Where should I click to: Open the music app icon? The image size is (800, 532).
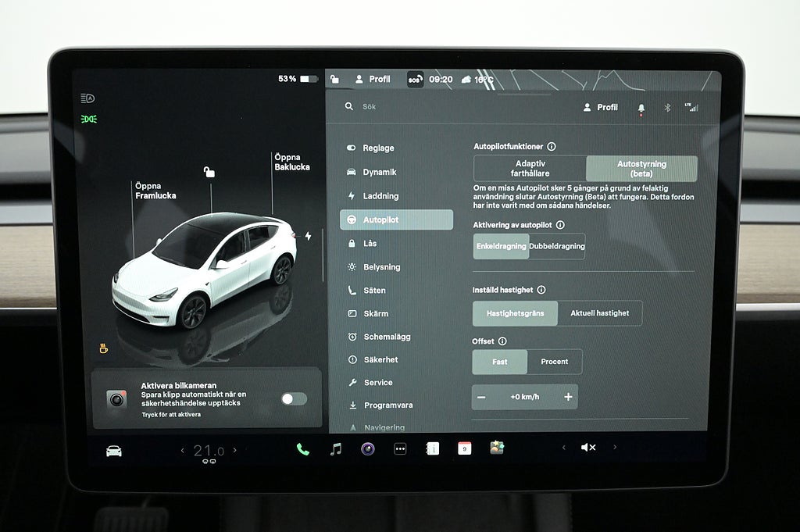[336, 449]
